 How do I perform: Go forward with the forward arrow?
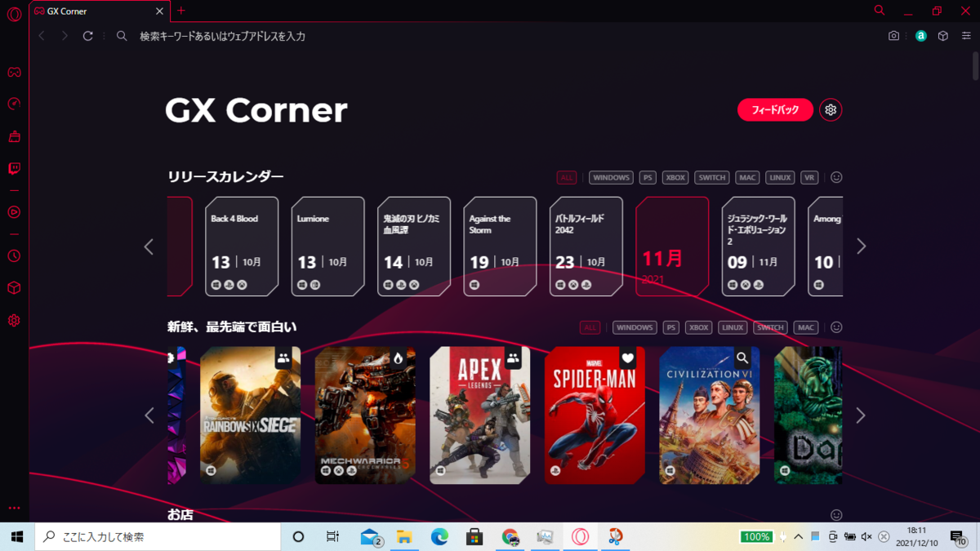click(65, 36)
